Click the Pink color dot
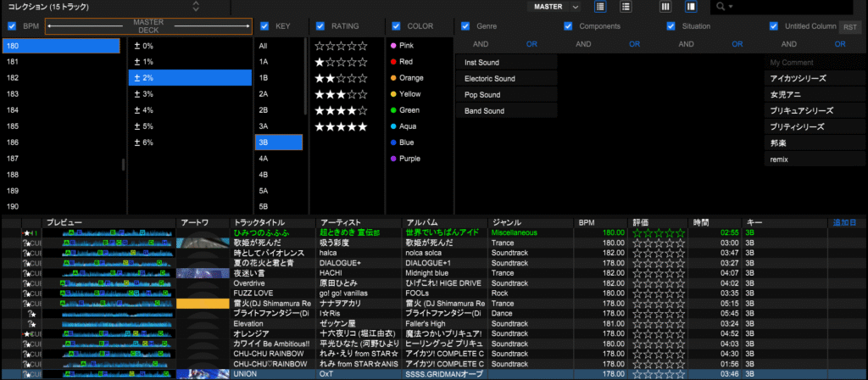The width and height of the screenshot is (868, 380). [x=393, y=46]
